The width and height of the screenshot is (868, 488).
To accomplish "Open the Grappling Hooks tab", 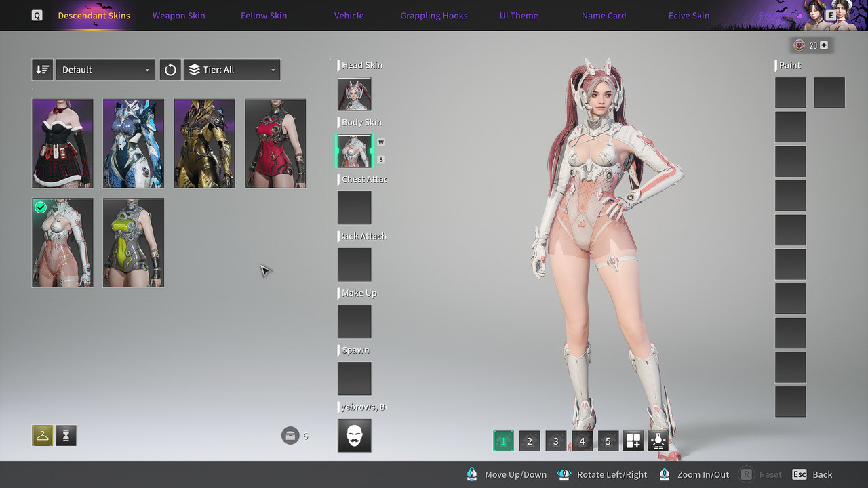I will point(434,15).
